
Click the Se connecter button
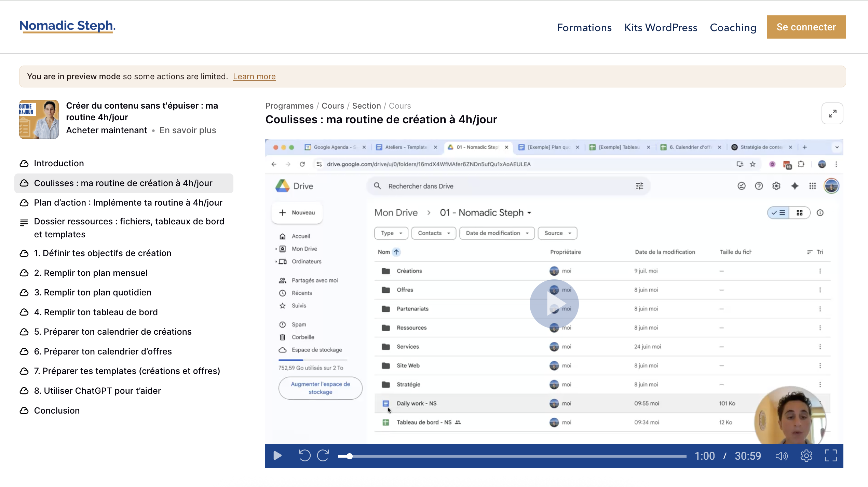point(806,27)
